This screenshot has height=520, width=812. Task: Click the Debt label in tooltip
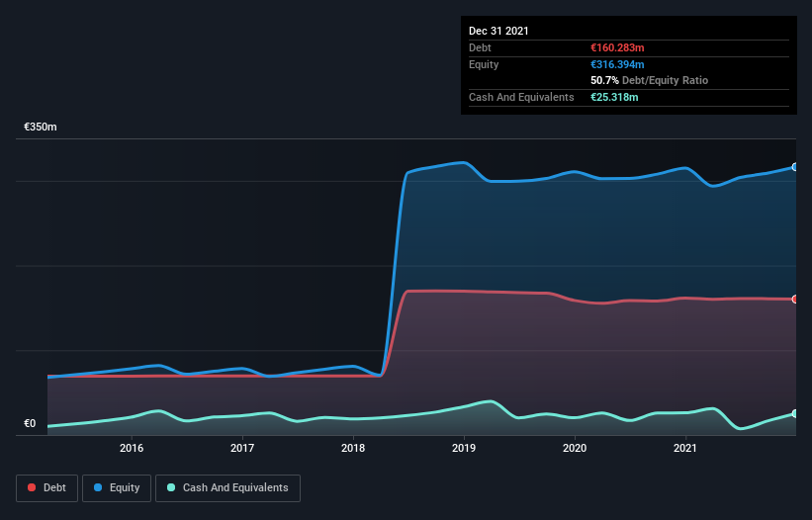pyautogui.click(x=480, y=47)
